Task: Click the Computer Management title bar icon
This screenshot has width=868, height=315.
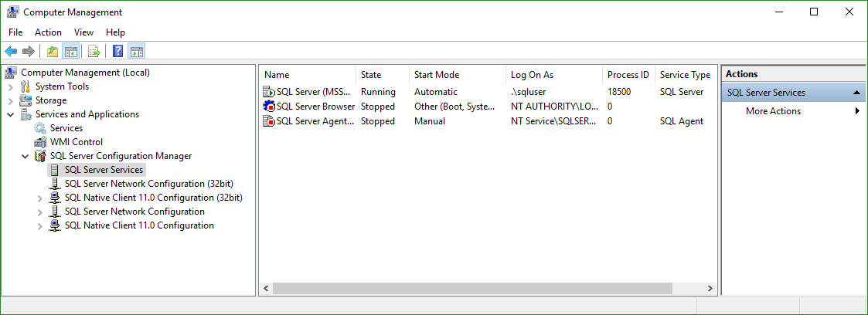Action: [14, 12]
